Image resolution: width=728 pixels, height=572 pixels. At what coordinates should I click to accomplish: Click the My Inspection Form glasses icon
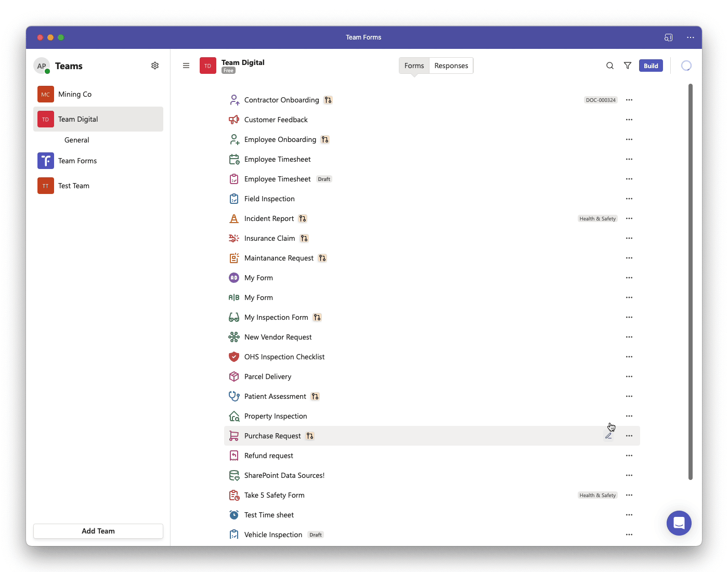[234, 317]
